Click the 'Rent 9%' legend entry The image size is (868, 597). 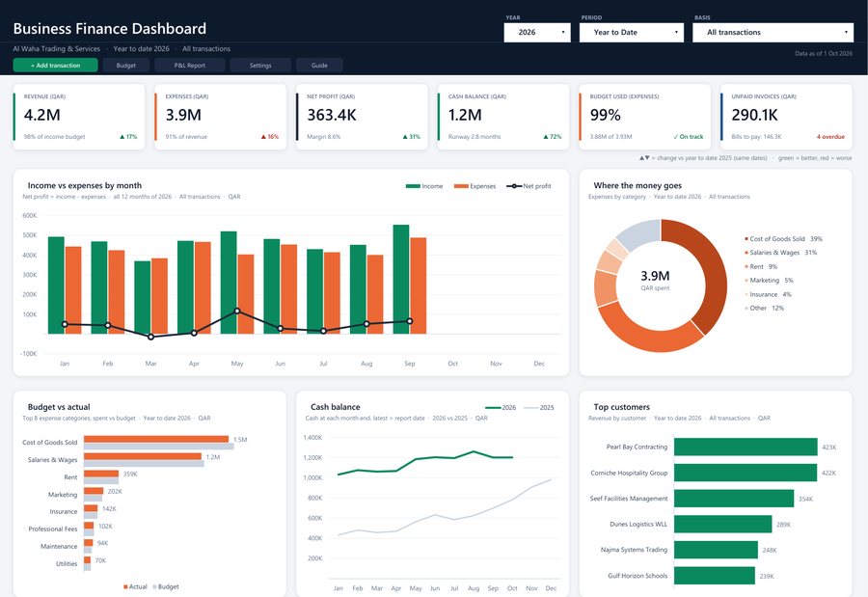pyautogui.click(x=761, y=266)
